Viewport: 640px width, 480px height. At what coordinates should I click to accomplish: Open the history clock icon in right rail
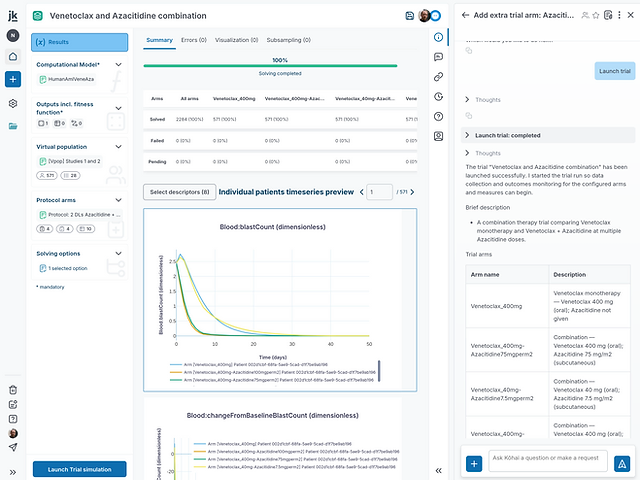tap(438, 96)
